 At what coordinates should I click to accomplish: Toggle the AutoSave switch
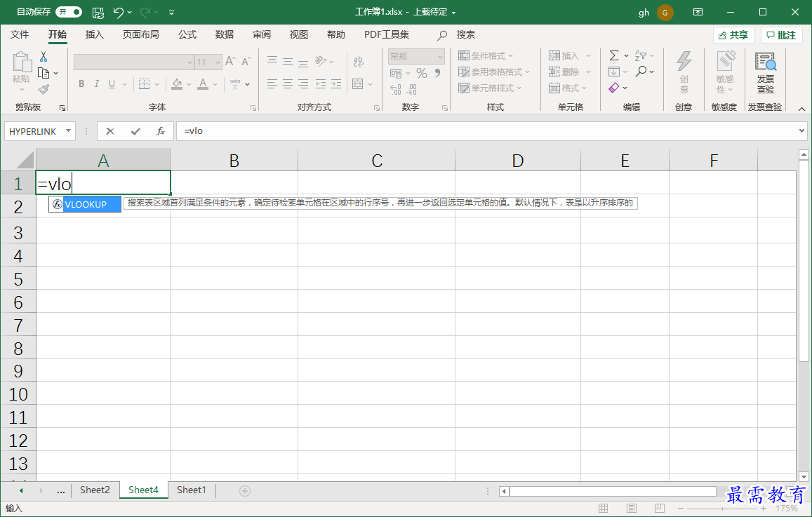(x=68, y=12)
